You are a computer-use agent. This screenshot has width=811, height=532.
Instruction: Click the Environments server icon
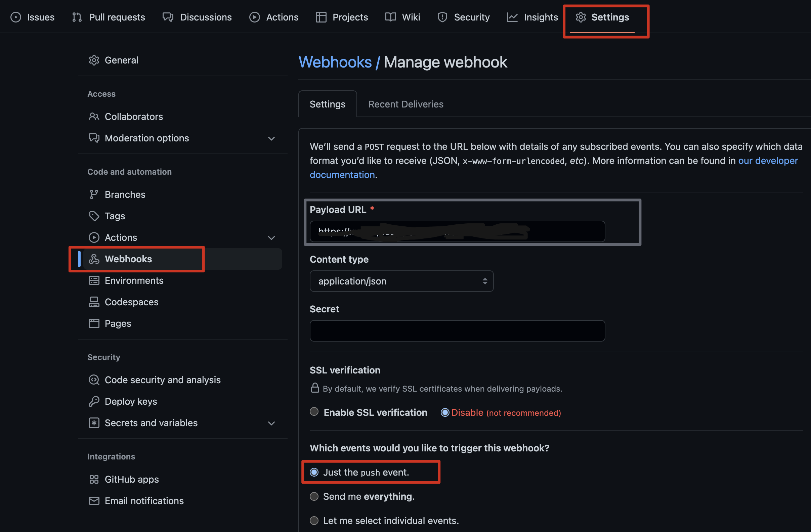[x=94, y=280]
